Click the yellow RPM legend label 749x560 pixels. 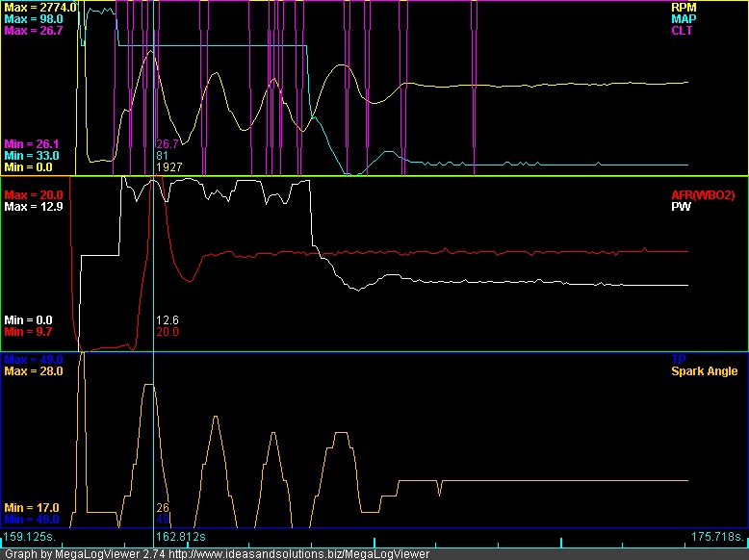[x=682, y=7]
